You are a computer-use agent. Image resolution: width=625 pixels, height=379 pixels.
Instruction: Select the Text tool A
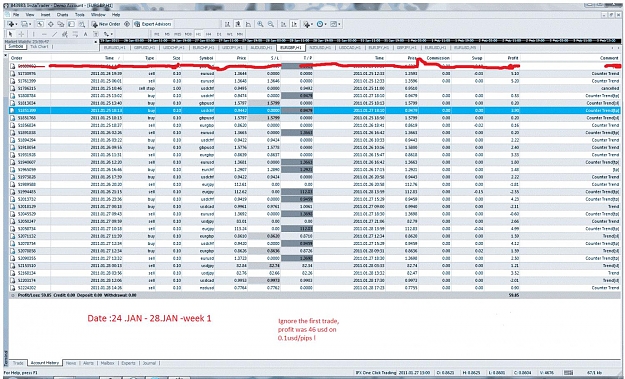click(85, 34)
